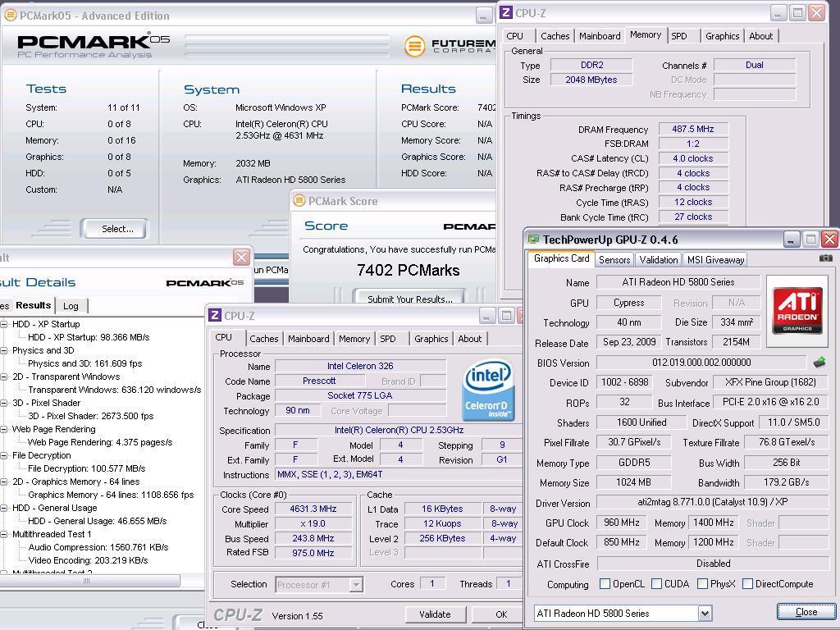Open the Processor #1 selection dropdown
This screenshot has height=630, width=840.
coord(356,584)
